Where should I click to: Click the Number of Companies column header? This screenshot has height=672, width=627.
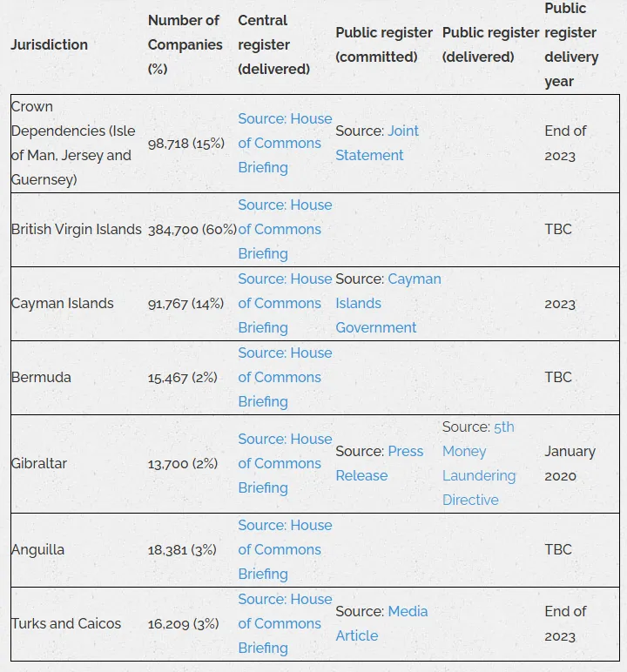pyautogui.click(x=185, y=44)
